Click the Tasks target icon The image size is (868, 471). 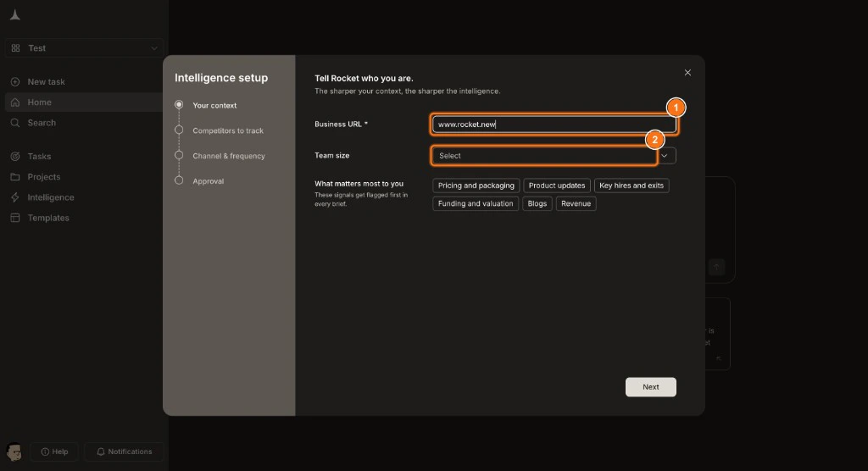(x=15, y=157)
